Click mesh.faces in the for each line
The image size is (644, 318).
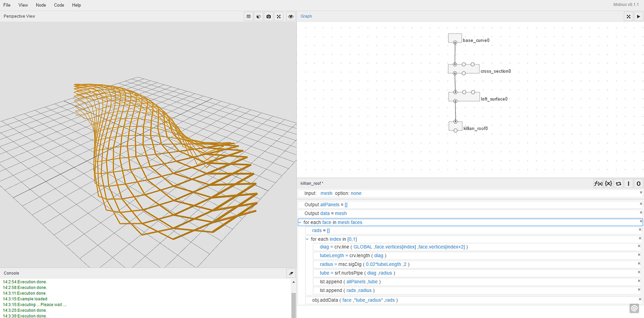(350, 223)
